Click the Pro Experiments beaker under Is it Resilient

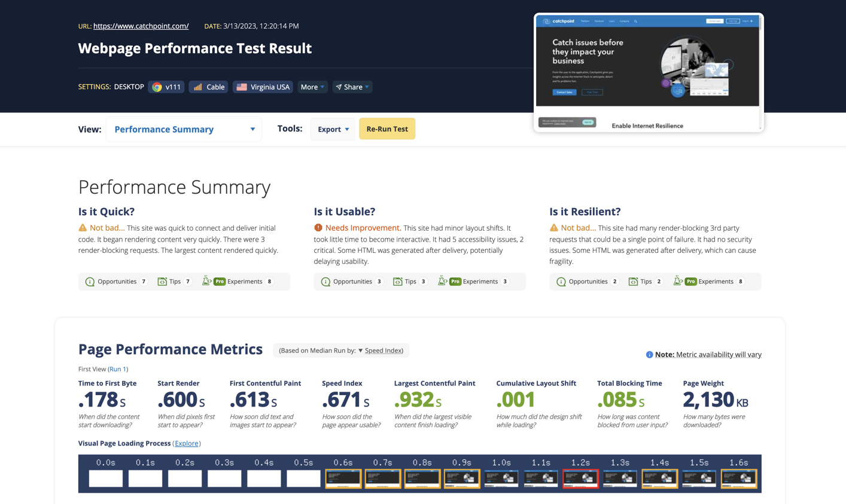click(679, 281)
